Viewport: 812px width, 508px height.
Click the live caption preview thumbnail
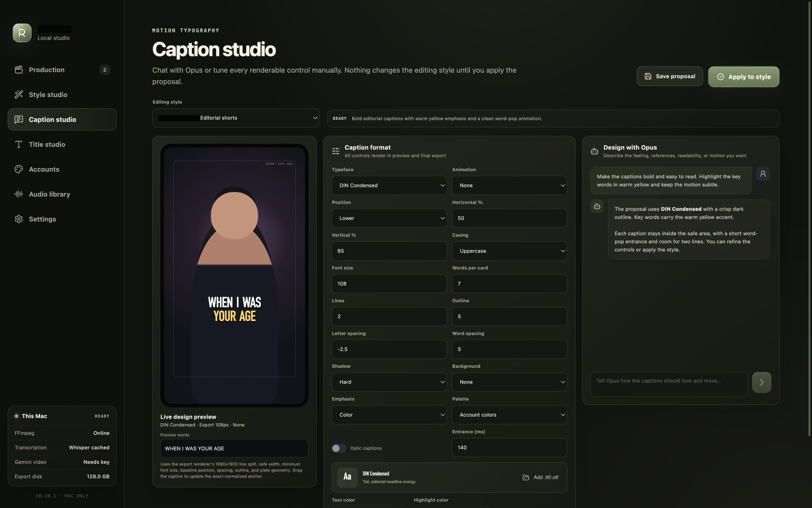[x=234, y=275]
